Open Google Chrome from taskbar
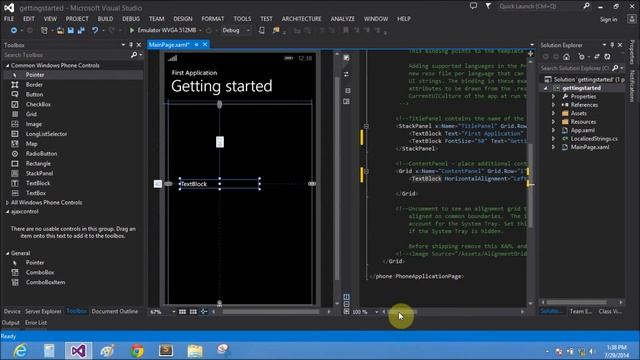 tap(137, 351)
